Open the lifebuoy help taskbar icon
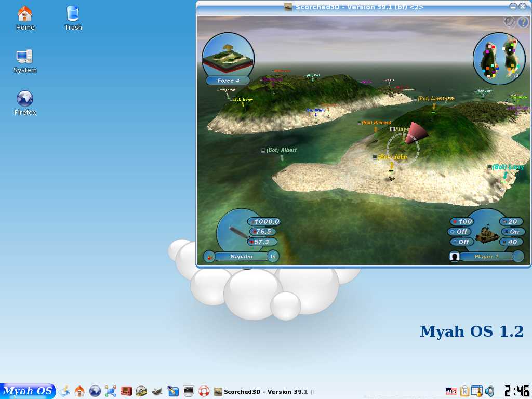This screenshot has width=532, height=399. tap(204, 391)
